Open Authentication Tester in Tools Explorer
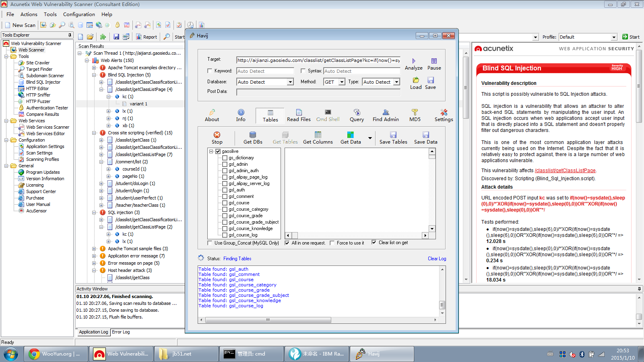644x362 pixels. tap(47, 108)
